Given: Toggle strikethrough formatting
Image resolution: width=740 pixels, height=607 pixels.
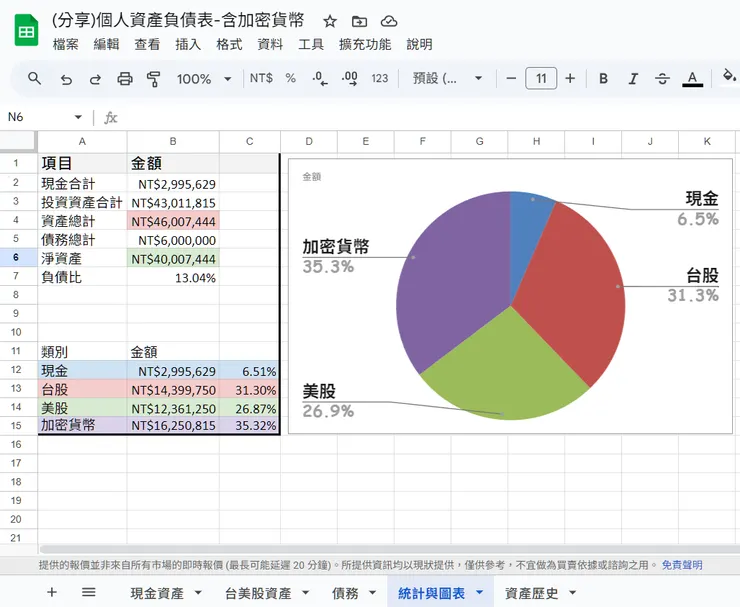Looking at the screenshot, I should (x=662, y=78).
